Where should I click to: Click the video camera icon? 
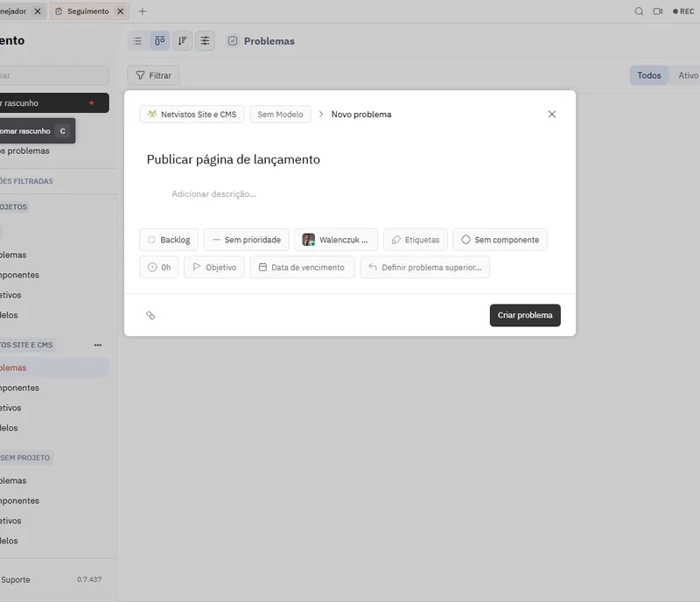tap(658, 11)
